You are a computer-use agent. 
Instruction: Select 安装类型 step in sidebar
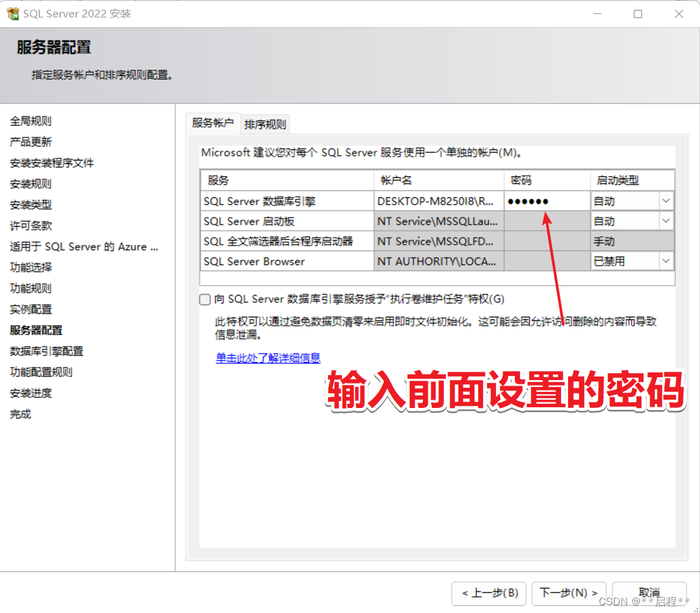coord(31,205)
